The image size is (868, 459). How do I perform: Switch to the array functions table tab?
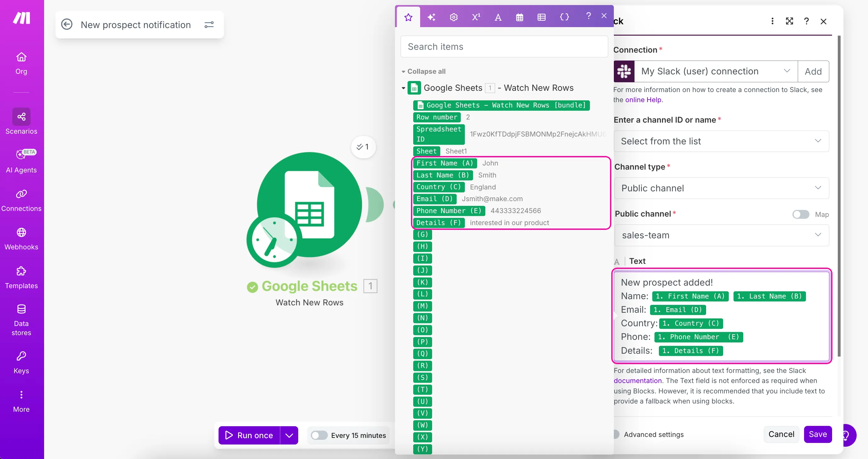click(541, 17)
